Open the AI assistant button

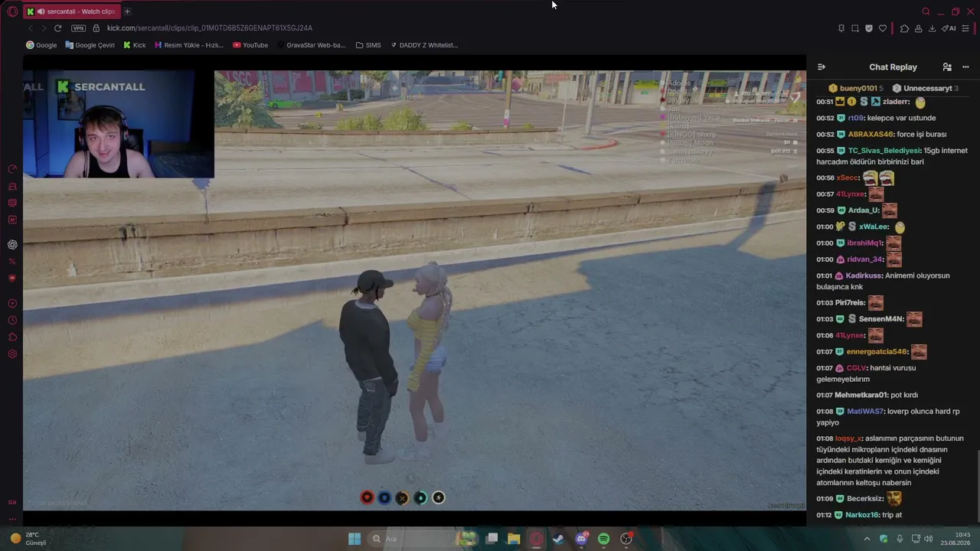(949, 28)
